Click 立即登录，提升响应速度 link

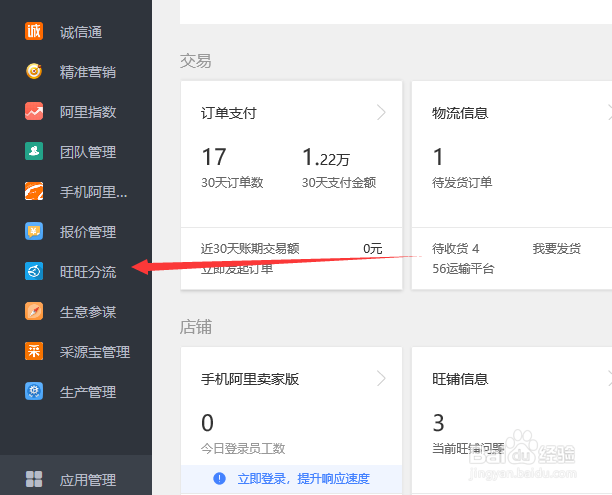[x=304, y=479]
